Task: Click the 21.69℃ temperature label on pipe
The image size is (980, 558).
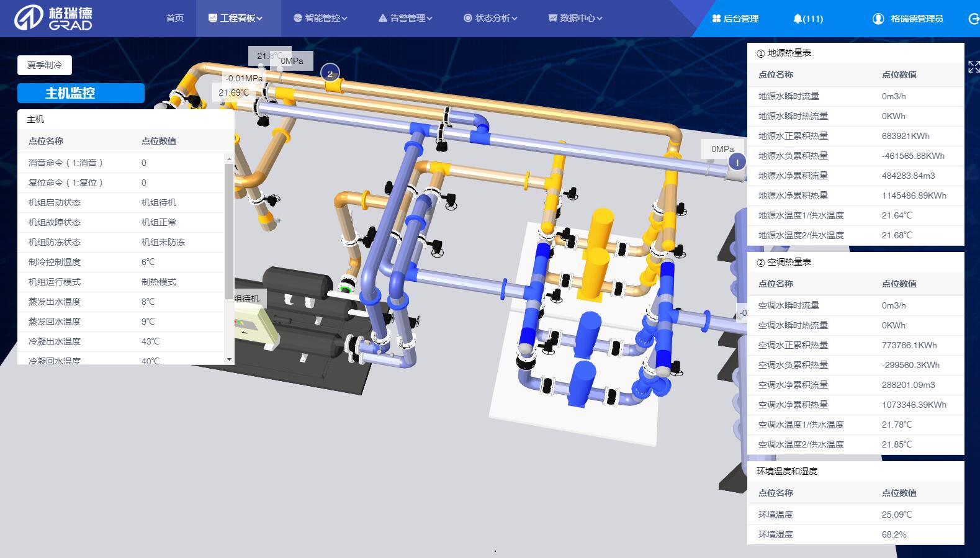Action: click(x=234, y=92)
